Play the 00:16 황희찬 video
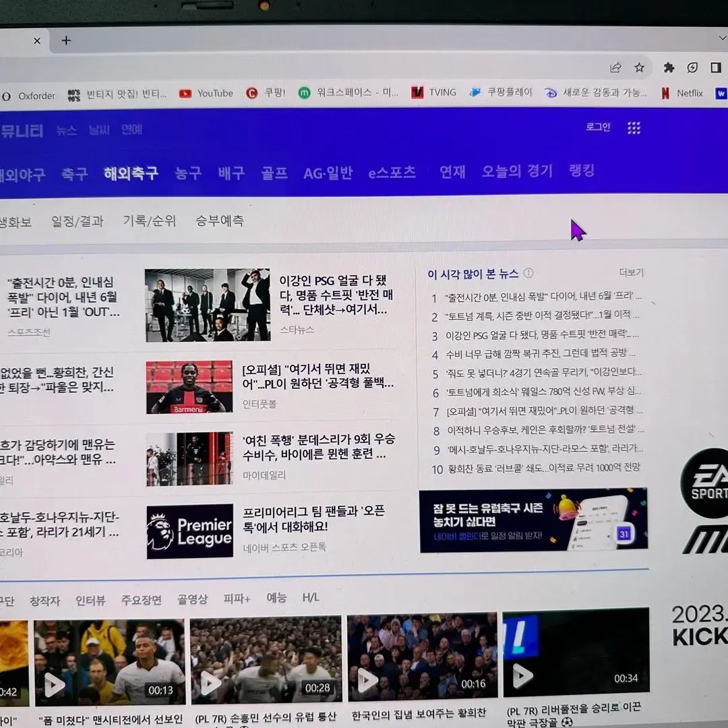 point(422,656)
